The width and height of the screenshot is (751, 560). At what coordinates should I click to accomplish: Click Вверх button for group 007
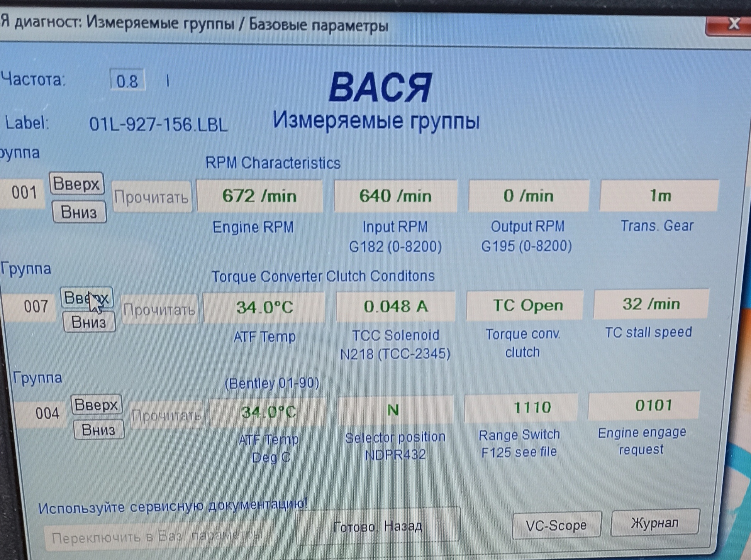[x=86, y=298]
